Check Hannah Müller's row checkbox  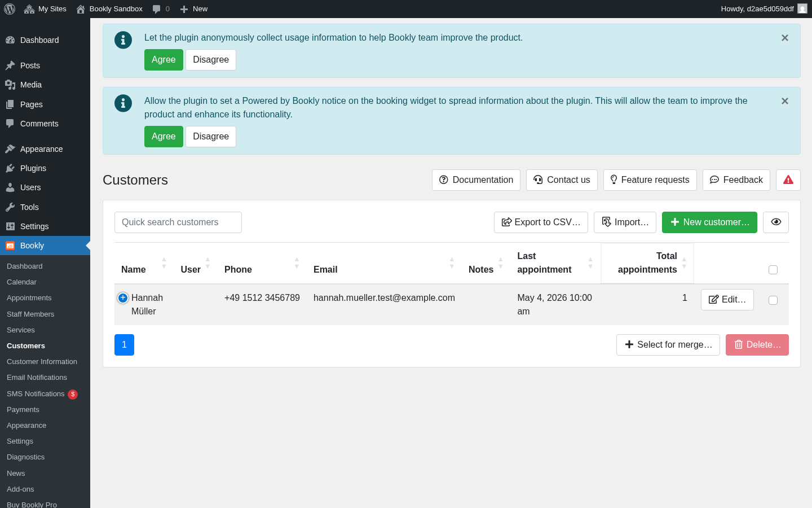tap(773, 300)
